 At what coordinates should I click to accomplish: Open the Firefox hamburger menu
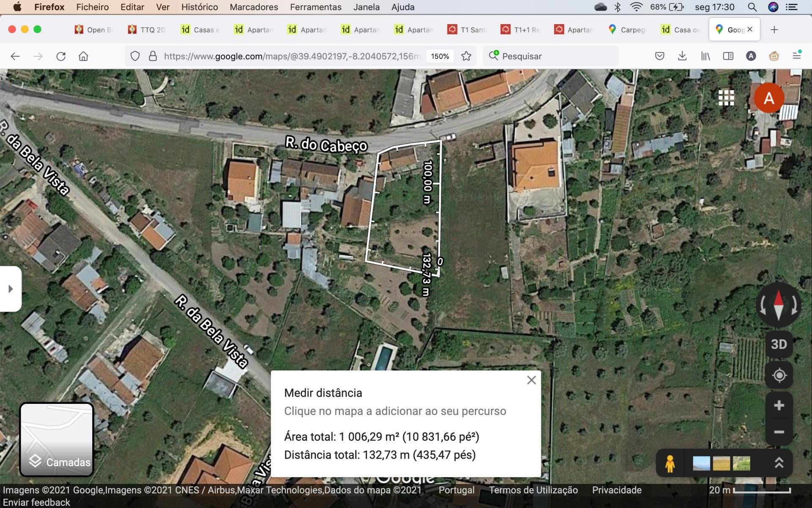[x=797, y=55]
